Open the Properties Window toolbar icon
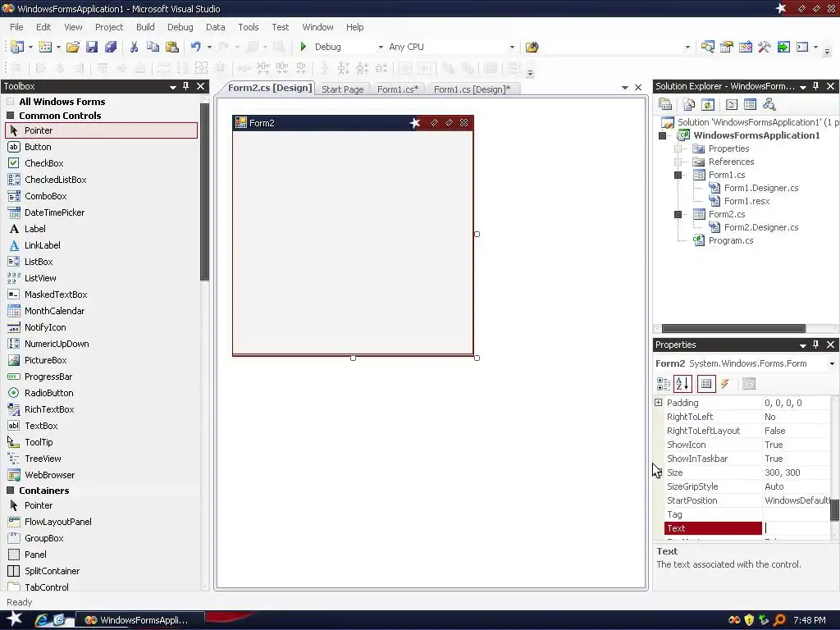This screenshot has width=840, height=630. point(727,47)
